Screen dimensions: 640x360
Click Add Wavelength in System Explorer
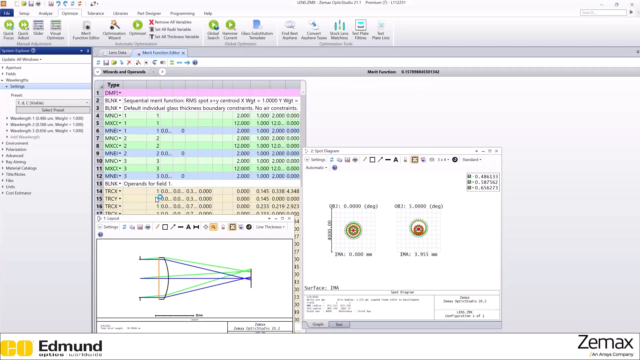(25, 137)
